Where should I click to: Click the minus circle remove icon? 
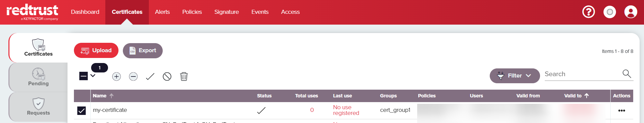pos(133,76)
